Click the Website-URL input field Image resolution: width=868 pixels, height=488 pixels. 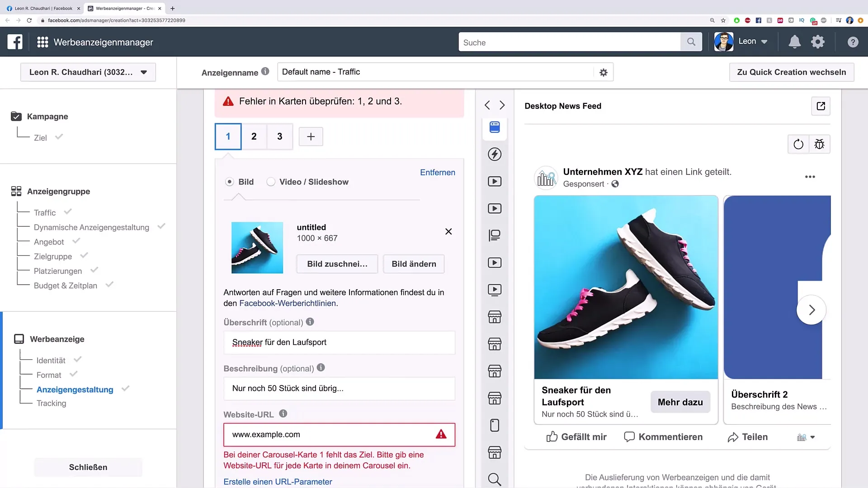pyautogui.click(x=339, y=434)
